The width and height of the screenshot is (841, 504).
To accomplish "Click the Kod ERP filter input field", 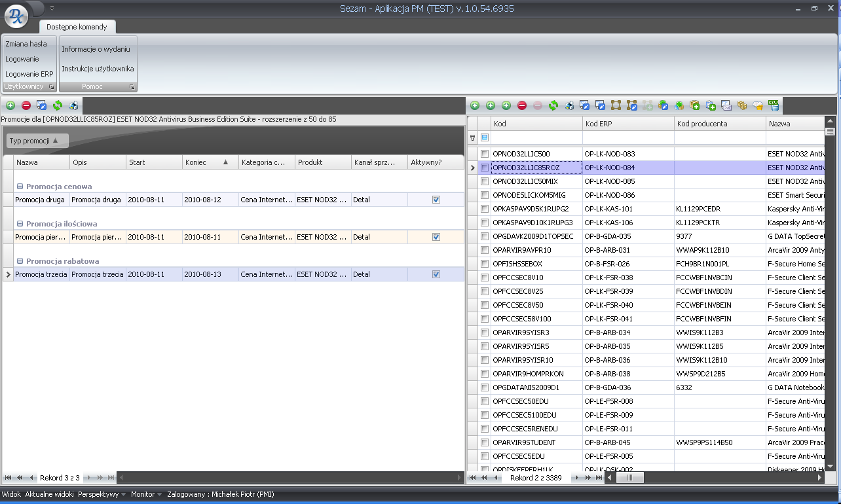I will pos(628,137).
